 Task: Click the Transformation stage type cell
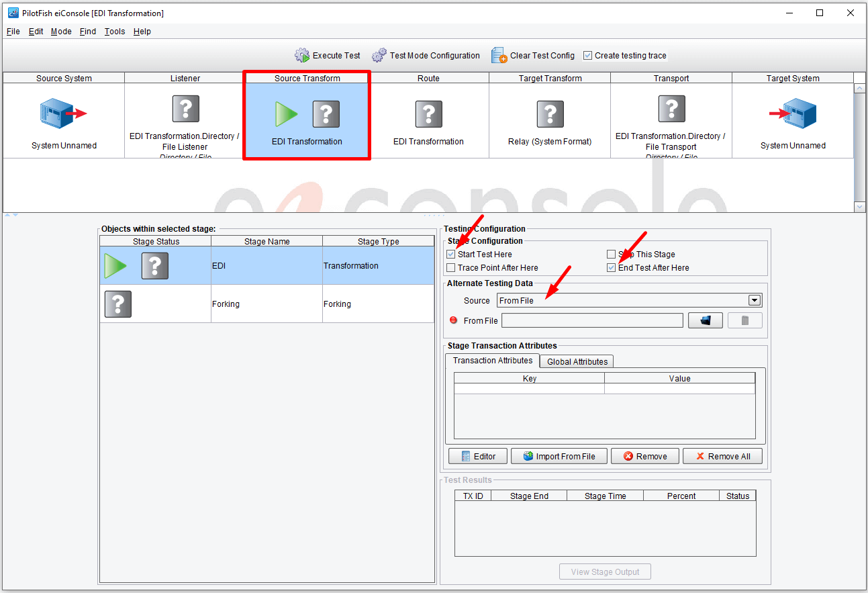379,266
